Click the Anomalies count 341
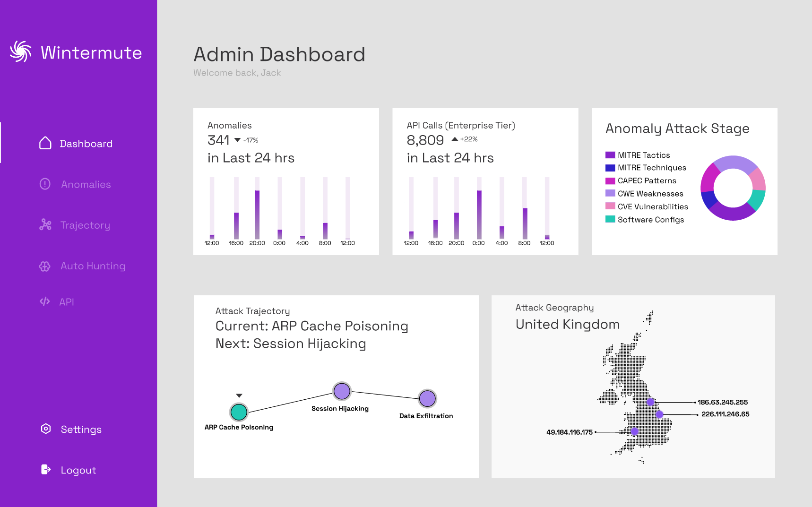The height and width of the screenshot is (507, 812). click(x=218, y=140)
